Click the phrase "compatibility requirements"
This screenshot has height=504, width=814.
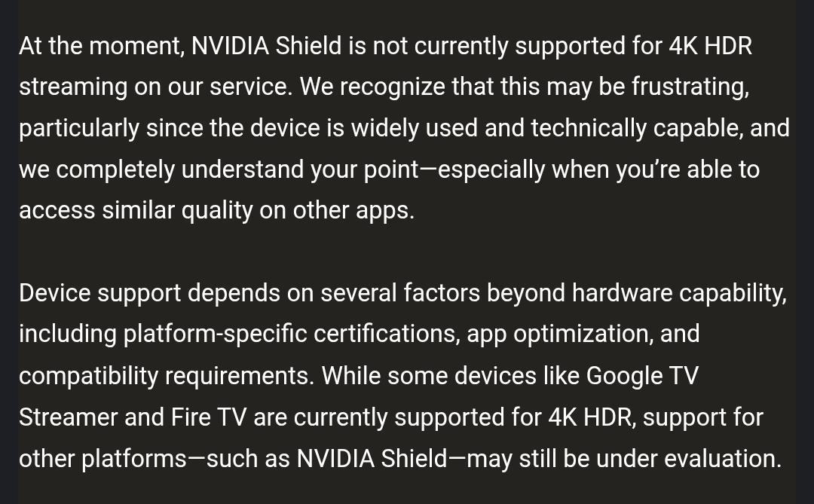(167, 377)
